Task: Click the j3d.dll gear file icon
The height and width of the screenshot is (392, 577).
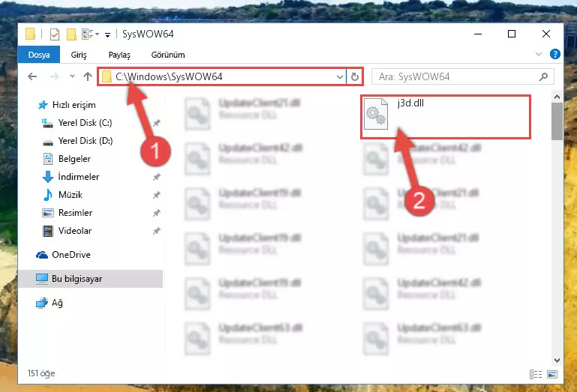Action: [x=376, y=114]
